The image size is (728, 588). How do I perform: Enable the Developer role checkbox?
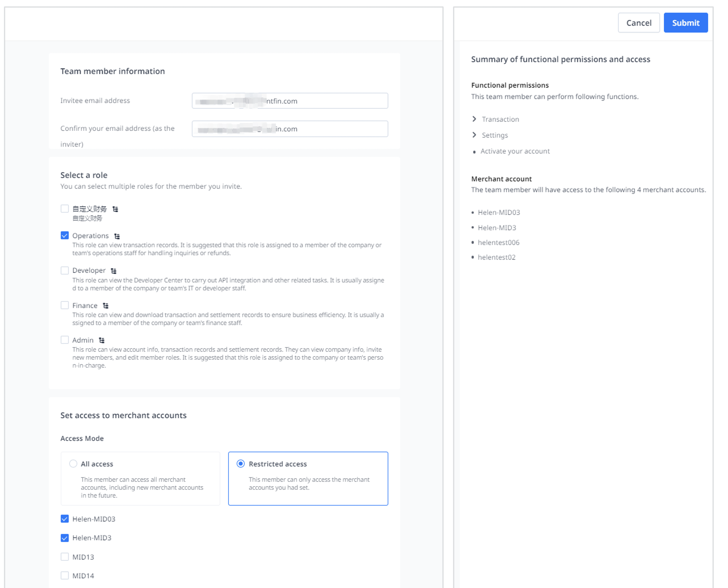[x=65, y=270]
